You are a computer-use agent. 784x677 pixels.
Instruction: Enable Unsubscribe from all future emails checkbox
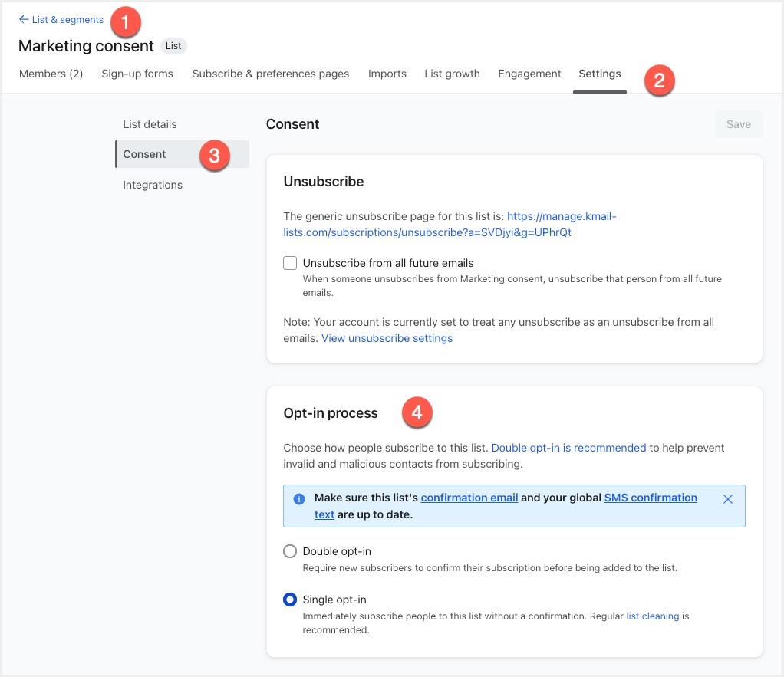290,263
